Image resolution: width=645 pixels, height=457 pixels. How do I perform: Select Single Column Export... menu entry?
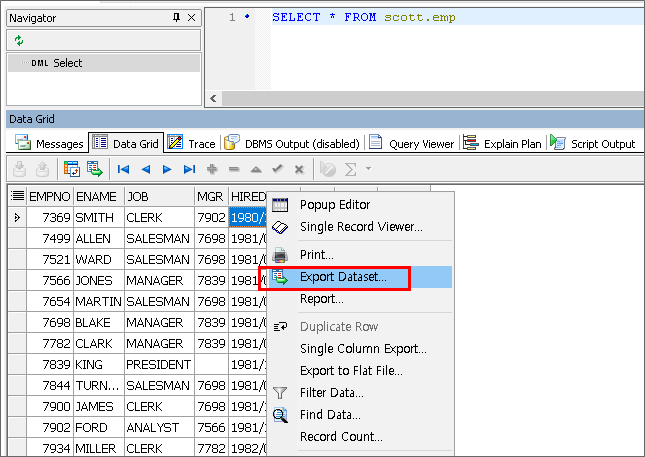361,349
